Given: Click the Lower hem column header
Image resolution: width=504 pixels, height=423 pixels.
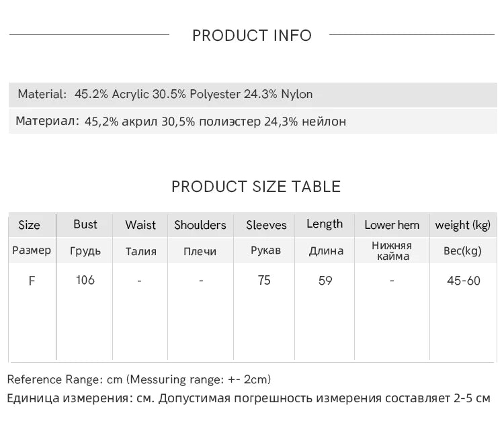Looking at the screenshot, I should coord(392,225).
